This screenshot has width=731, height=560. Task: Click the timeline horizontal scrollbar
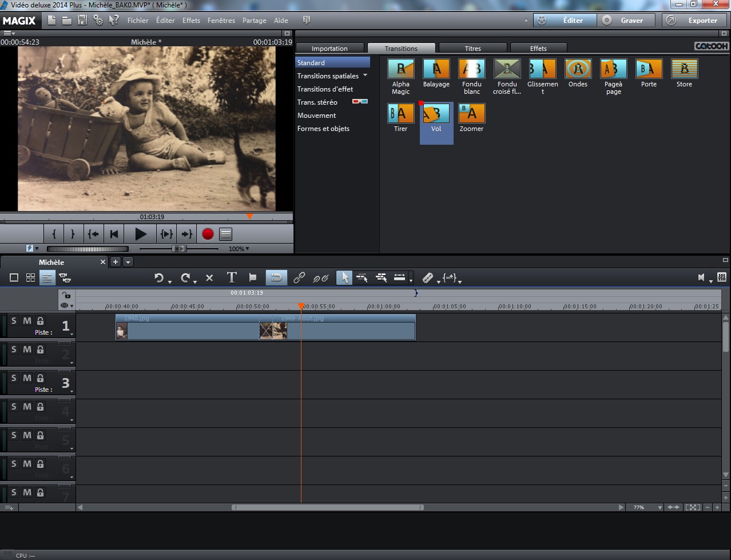tap(327, 507)
